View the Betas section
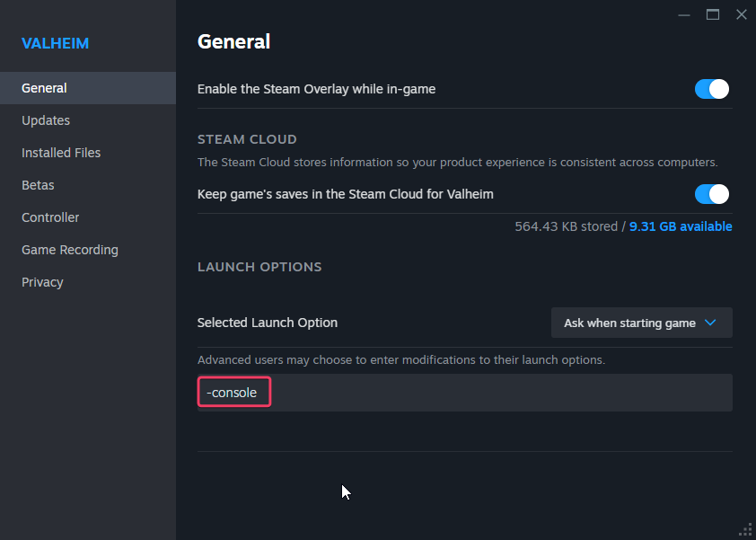 [38, 184]
